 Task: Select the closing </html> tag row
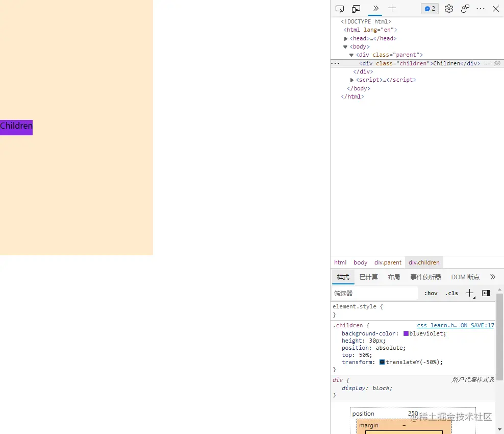(x=352, y=97)
